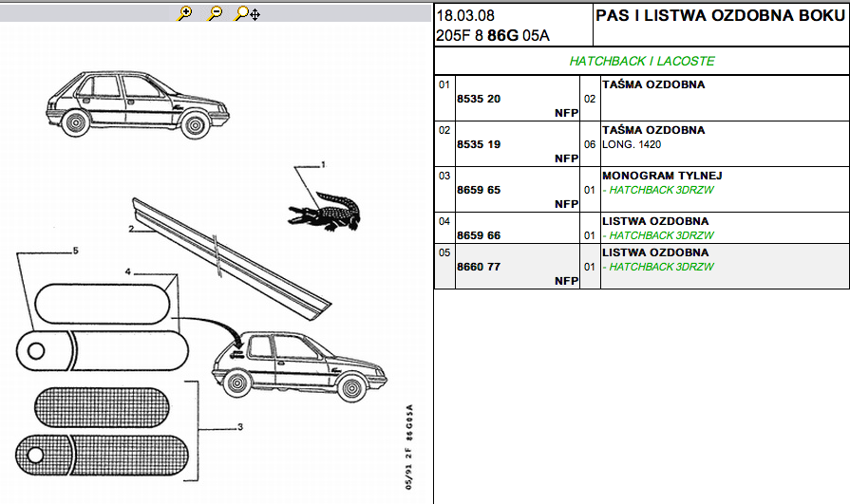Click callout number 4 in the diagram
The width and height of the screenshot is (850, 504).
tap(128, 271)
